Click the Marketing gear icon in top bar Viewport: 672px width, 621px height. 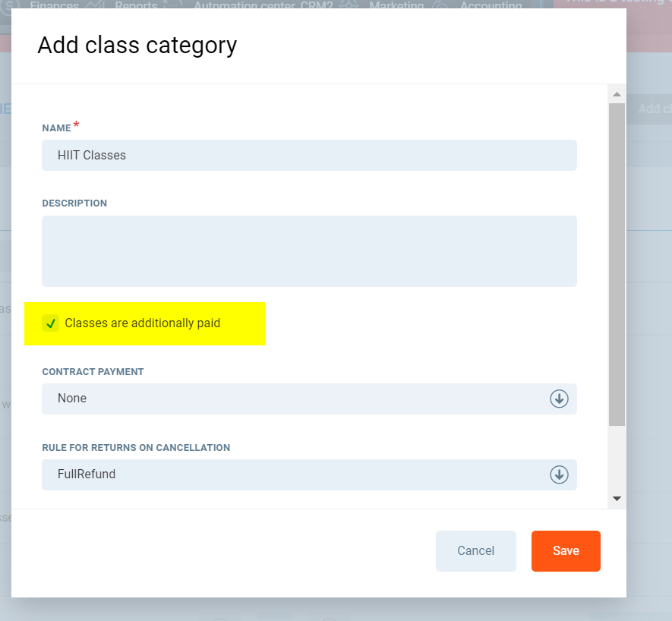[x=349, y=5]
